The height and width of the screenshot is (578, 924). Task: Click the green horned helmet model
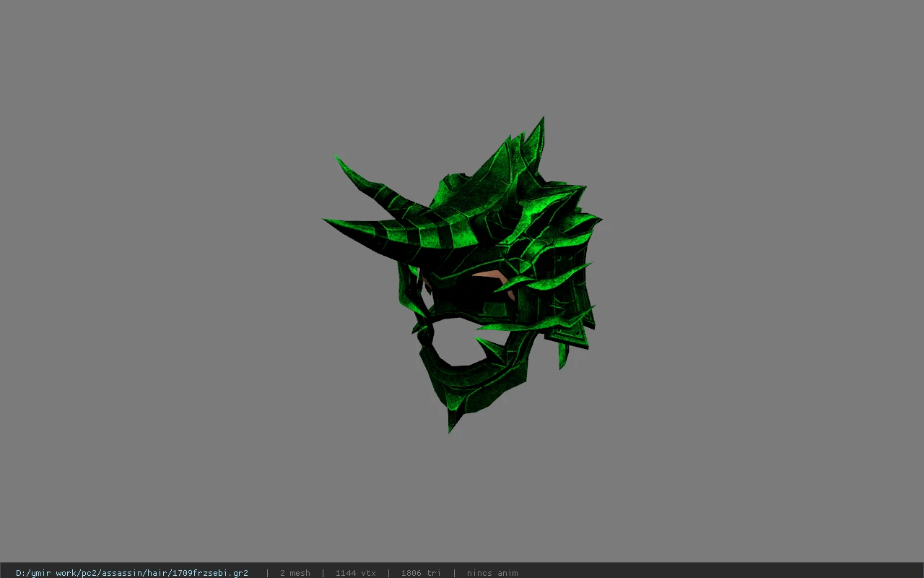coord(462,275)
